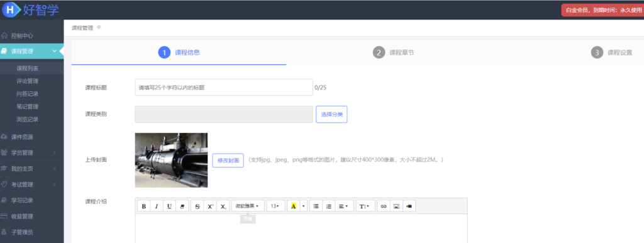Open the font size 13 dropdown
The height and width of the screenshot is (243, 644).
pyautogui.click(x=275, y=206)
